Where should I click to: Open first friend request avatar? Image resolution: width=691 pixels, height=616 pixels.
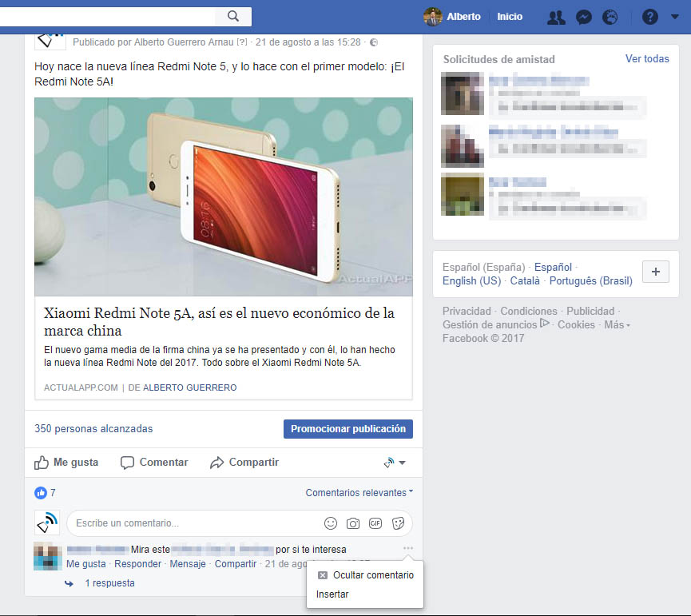pos(463,93)
